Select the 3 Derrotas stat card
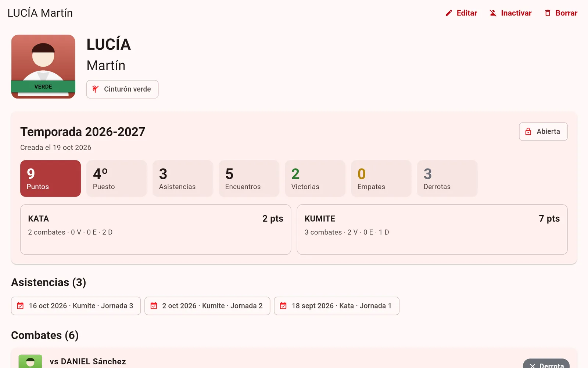Viewport: 588px width, 368px height. pos(447,178)
